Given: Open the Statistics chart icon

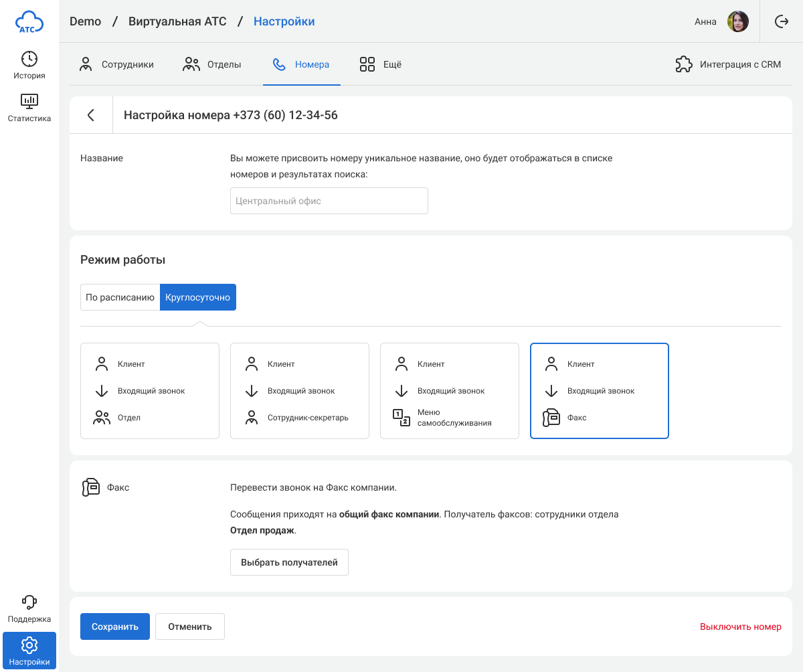Looking at the screenshot, I should [x=29, y=102].
